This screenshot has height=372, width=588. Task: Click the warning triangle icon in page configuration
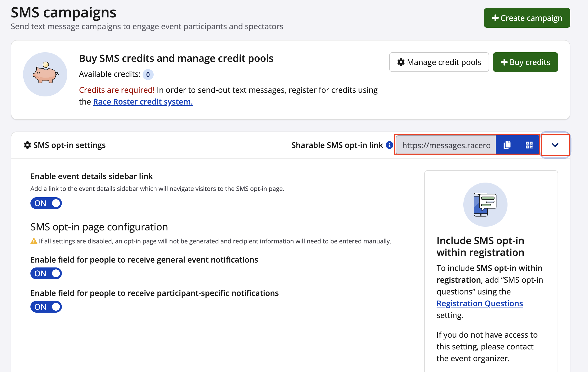click(x=34, y=241)
